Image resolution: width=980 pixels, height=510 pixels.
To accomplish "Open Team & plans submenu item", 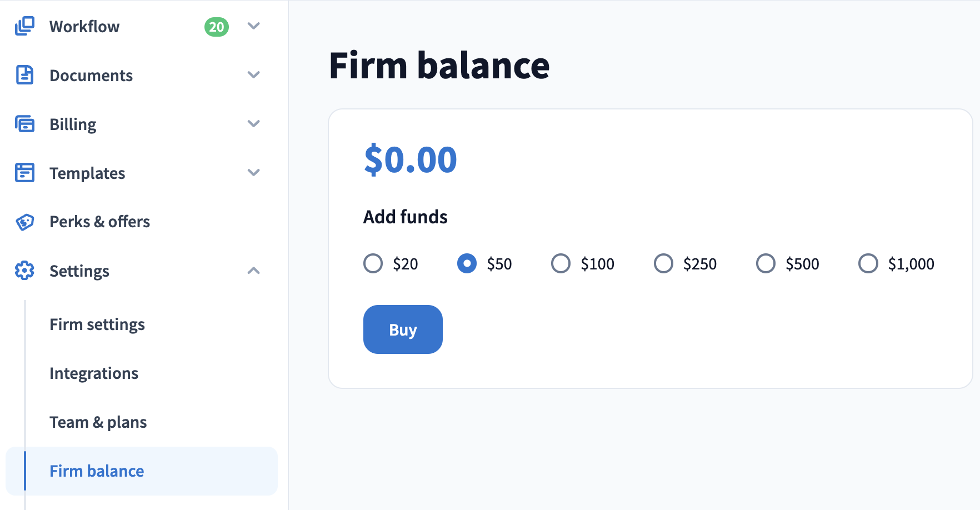I will (x=98, y=422).
